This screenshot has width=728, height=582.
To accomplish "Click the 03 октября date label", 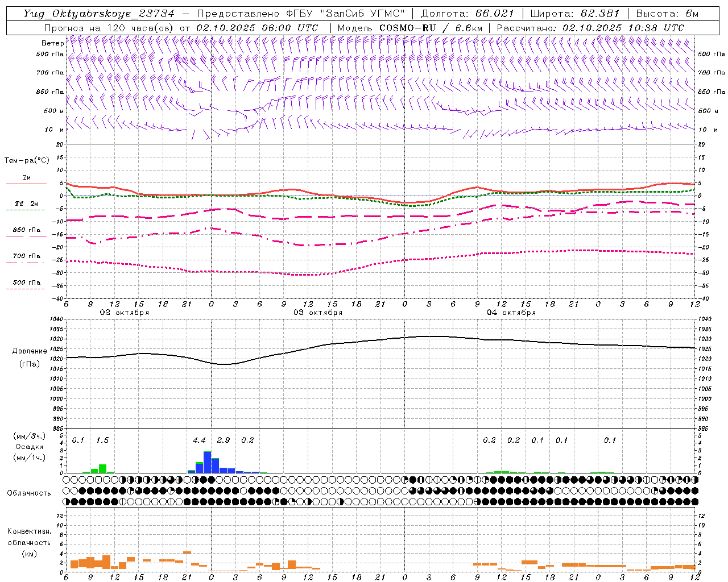I will coord(318,313).
